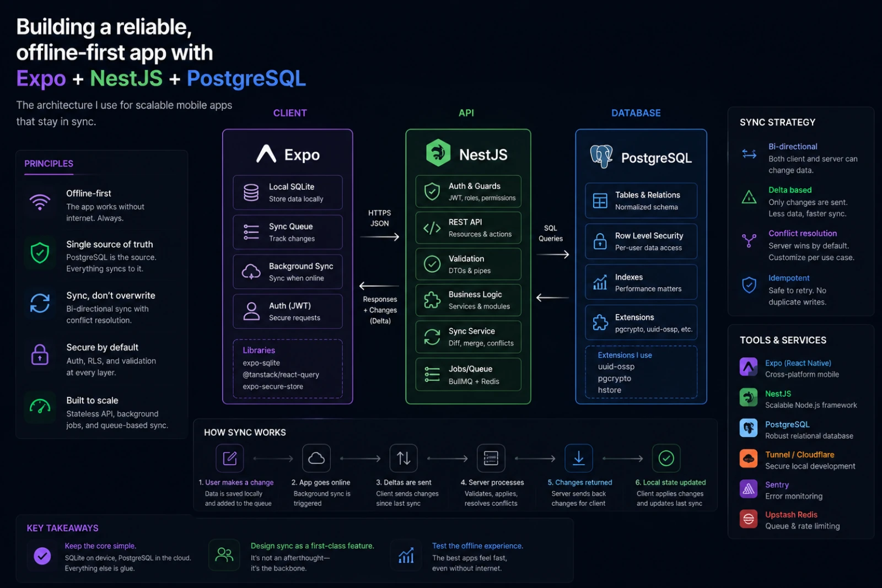The height and width of the screenshot is (588, 882).
Task: Click the Row Level Security lock icon
Action: pos(600,241)
